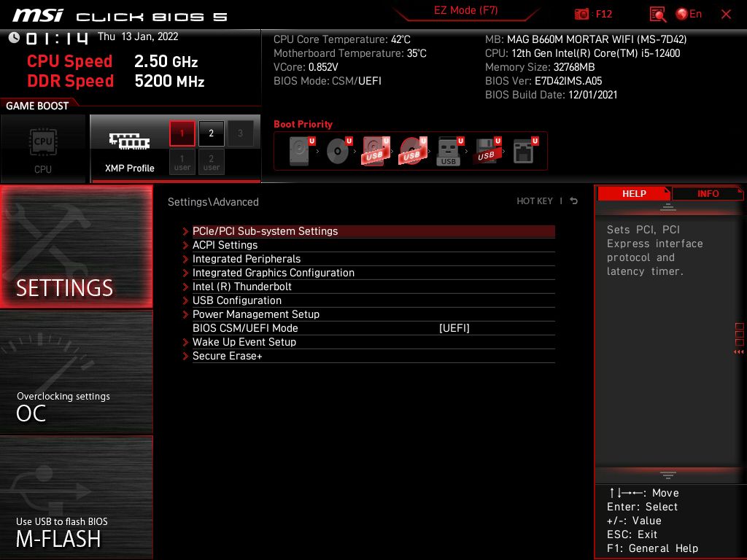Click the DDR Speed 5200 MHz readout
747x560 pixels.
click(x=116, y=81)
